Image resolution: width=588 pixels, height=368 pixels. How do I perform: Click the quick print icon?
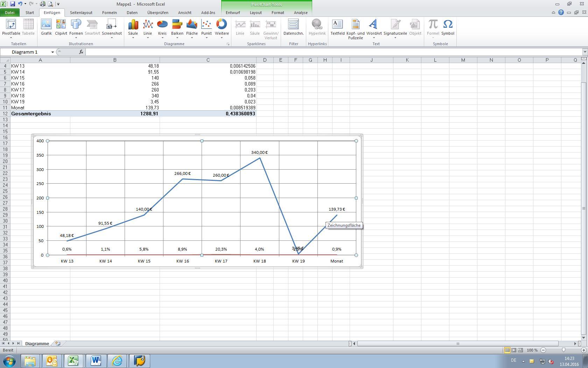click(43, 4)
